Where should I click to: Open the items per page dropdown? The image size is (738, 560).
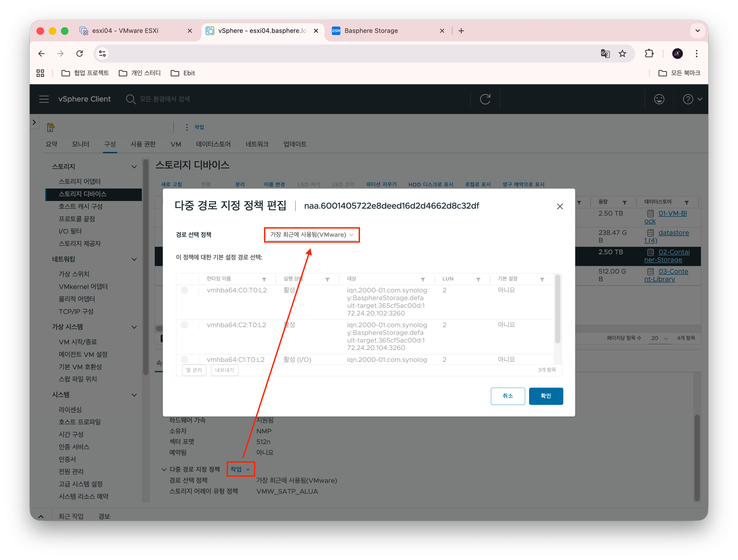coord(659,338)
